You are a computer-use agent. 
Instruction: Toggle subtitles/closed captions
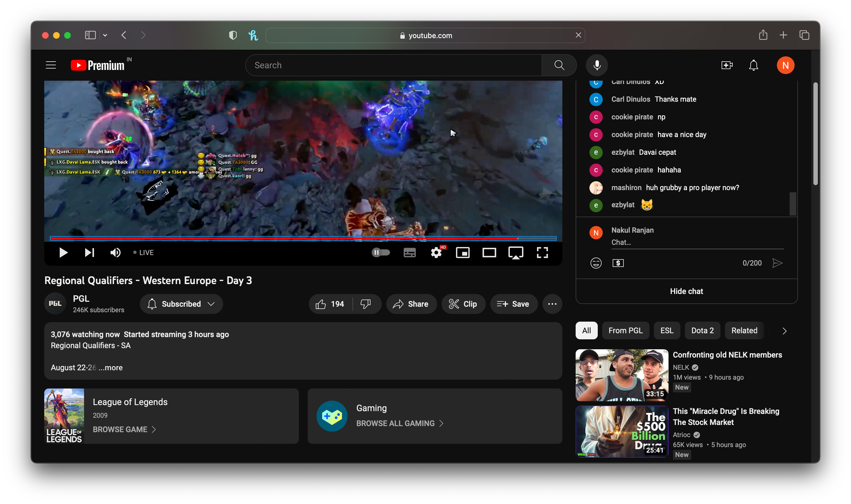(409, 252)
